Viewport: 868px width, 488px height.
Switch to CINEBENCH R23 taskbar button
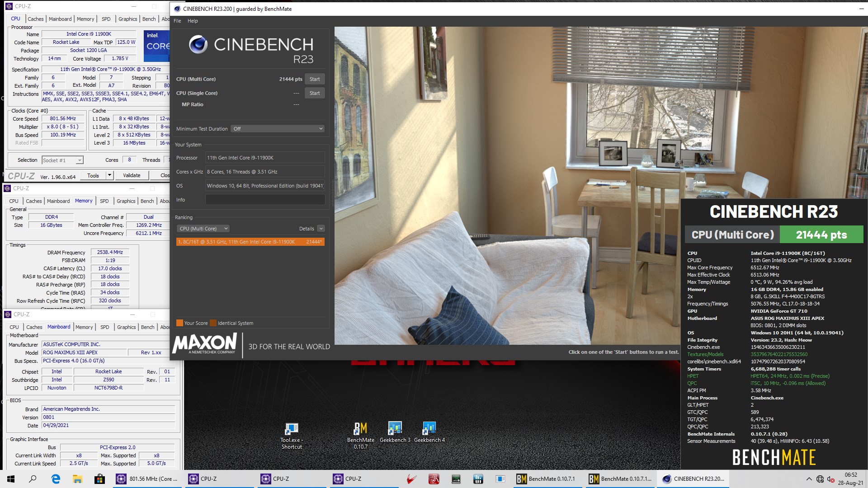694,479
